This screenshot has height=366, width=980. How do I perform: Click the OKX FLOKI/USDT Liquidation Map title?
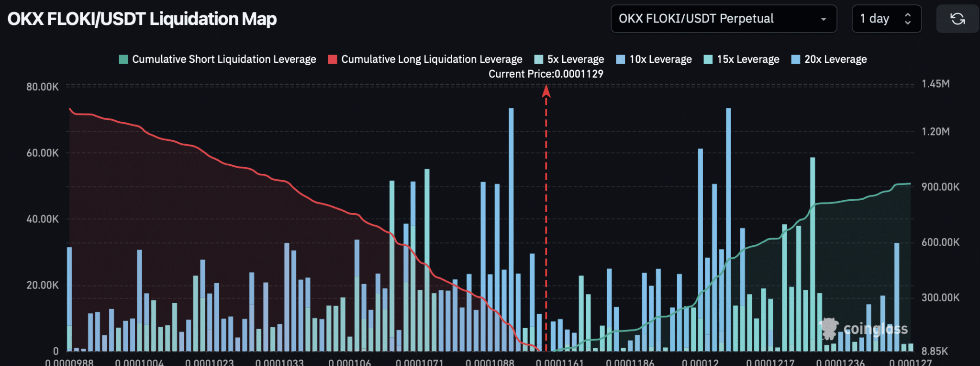(x=142, y=19)
